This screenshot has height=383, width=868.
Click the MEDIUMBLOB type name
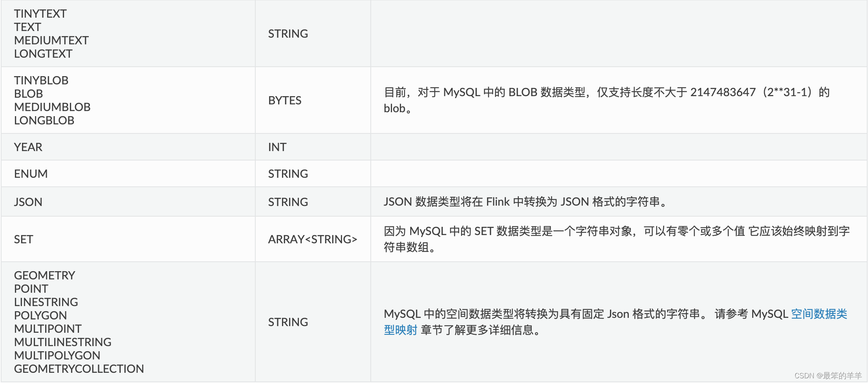coord(52,107)
